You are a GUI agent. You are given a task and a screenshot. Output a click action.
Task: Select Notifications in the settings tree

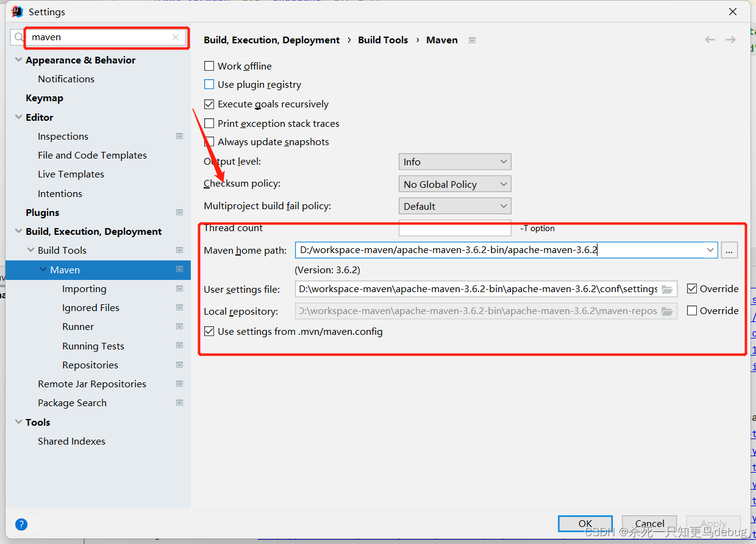pos(66,79)
